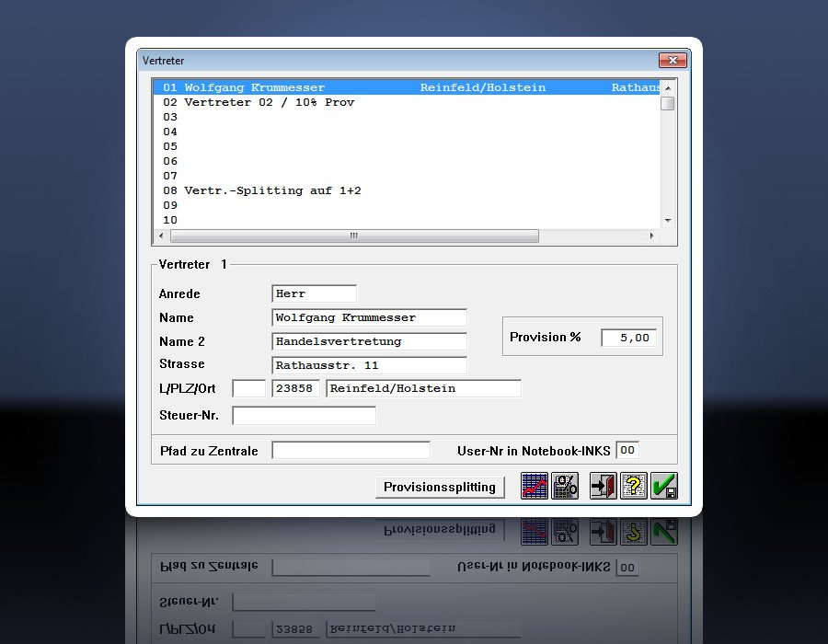This screenshot has width=828, height=644.
Task: Click the PLZ field 23858
Action: click(295, 388)
